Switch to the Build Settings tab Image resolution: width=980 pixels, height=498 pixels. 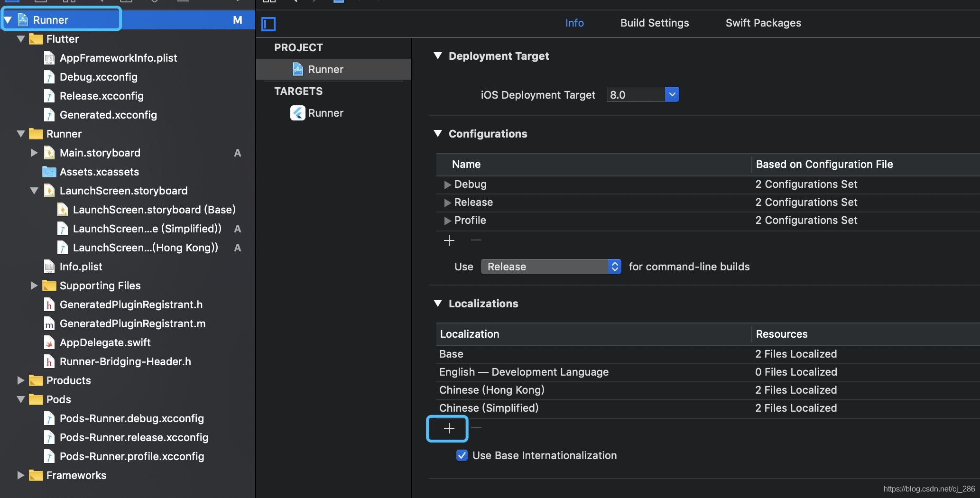655,23
